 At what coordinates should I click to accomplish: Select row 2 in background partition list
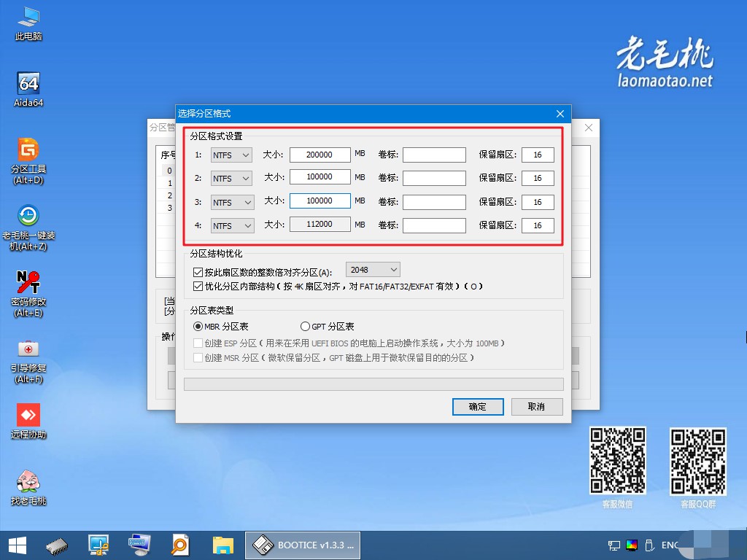(169, 195)
